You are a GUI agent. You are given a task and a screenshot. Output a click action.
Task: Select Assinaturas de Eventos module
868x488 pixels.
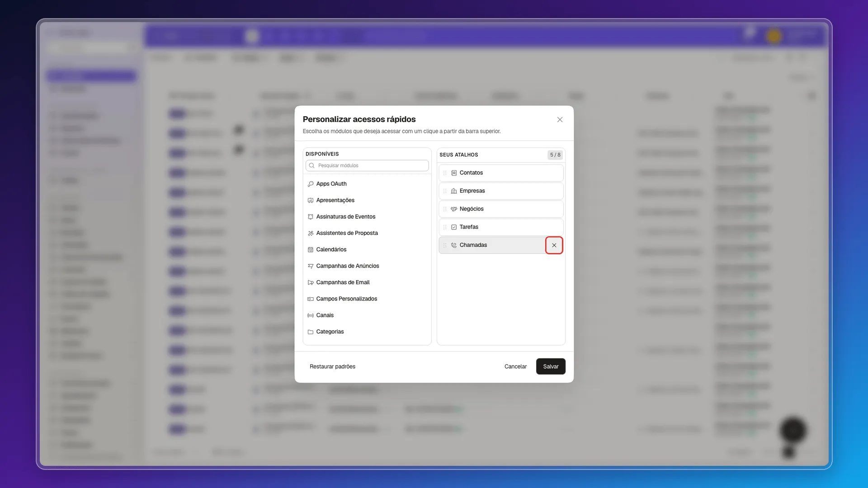(367, 217)
